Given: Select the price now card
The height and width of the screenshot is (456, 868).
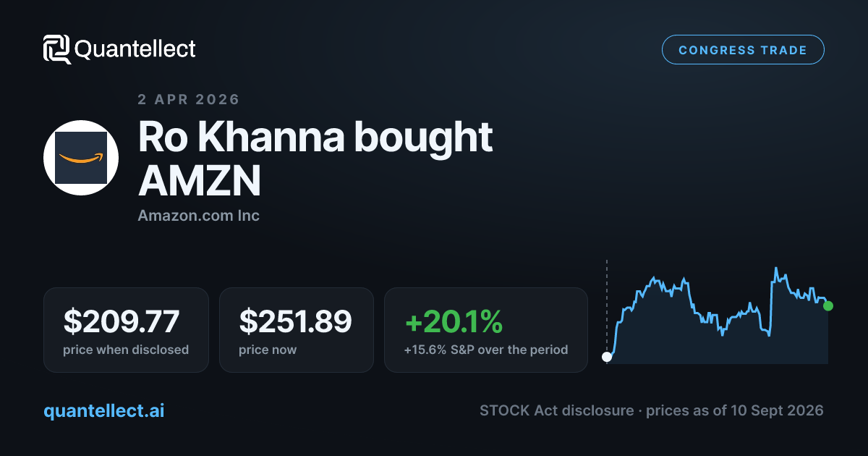Looking at the screenshot, I should coord(297,330).
